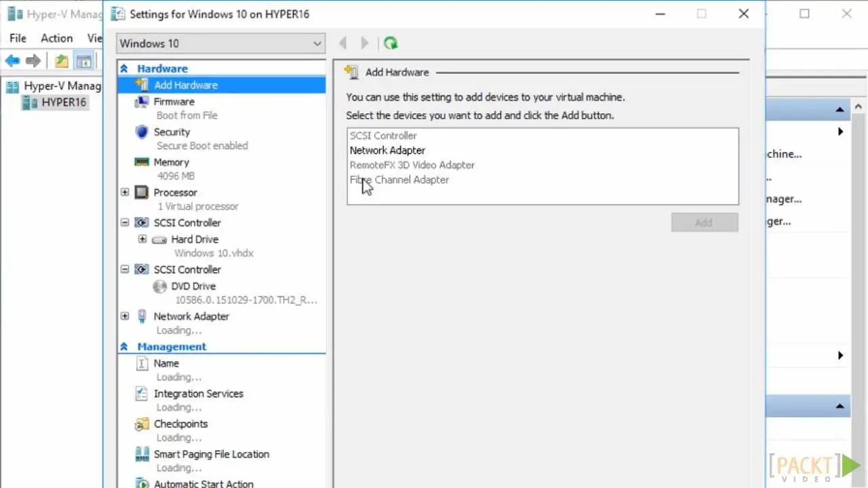Click the next virtual machine arrow

(364, 43)
